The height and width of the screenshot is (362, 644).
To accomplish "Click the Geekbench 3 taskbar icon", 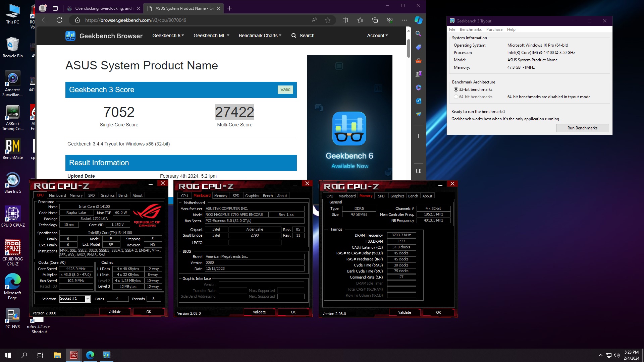I will tap(106, 355).
